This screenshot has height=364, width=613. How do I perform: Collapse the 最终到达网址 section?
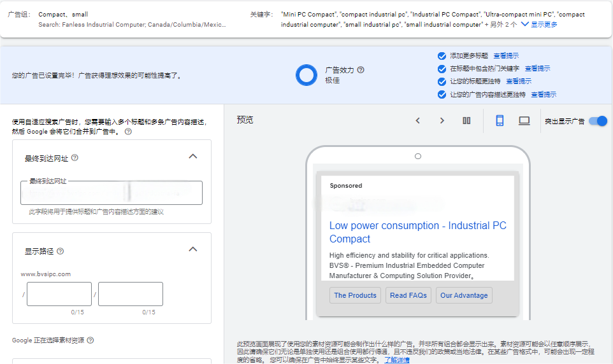193,157
